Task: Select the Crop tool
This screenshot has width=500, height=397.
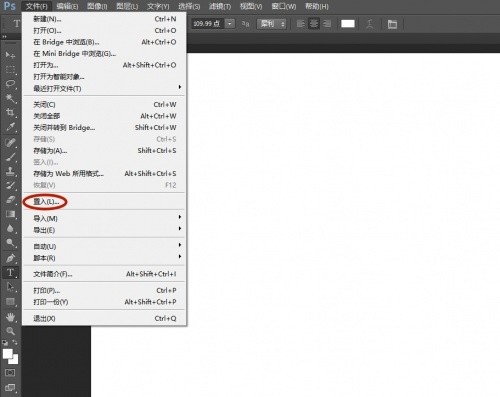Action: point(11,112)
